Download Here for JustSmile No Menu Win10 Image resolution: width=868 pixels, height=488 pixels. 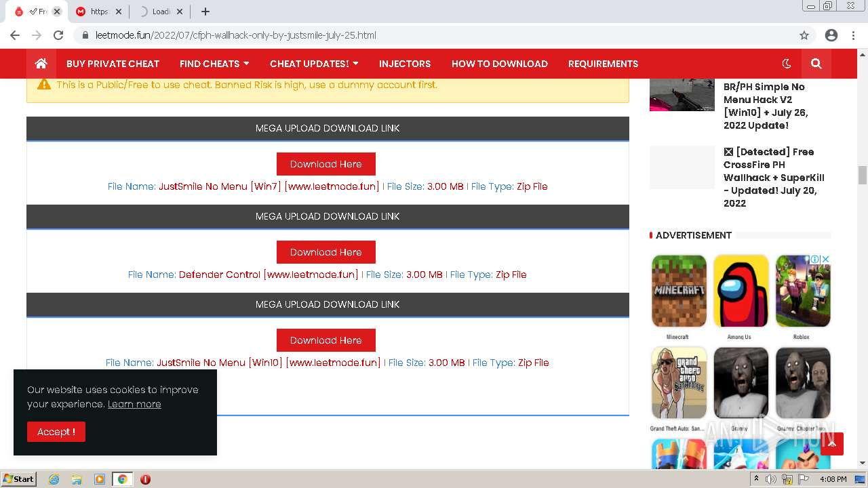(326, 340)
